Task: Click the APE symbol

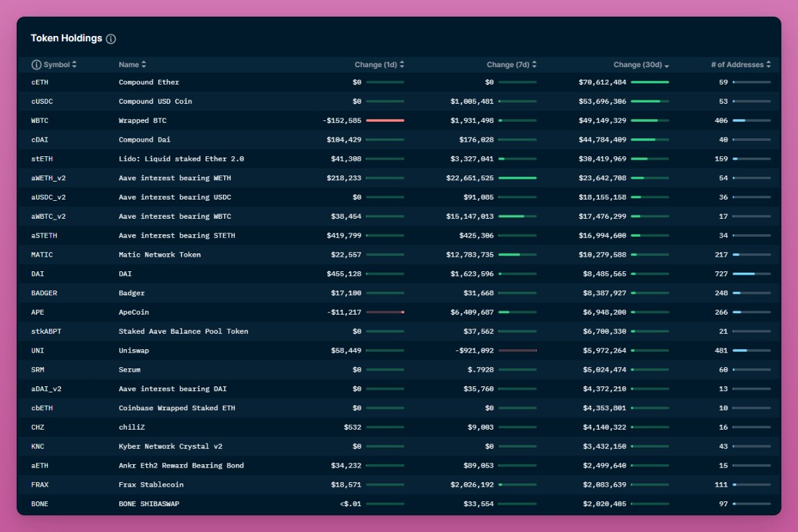Action: click(38, 313)
